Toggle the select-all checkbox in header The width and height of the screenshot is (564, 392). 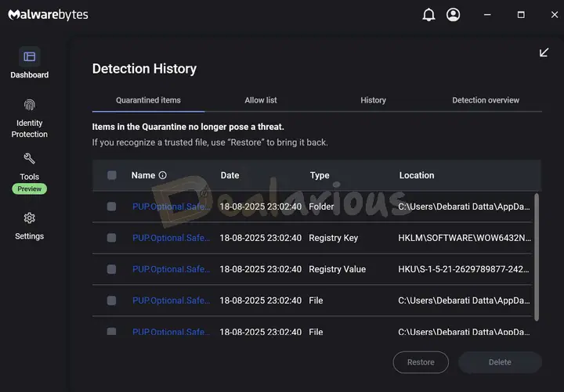click(x=111, y=176)
